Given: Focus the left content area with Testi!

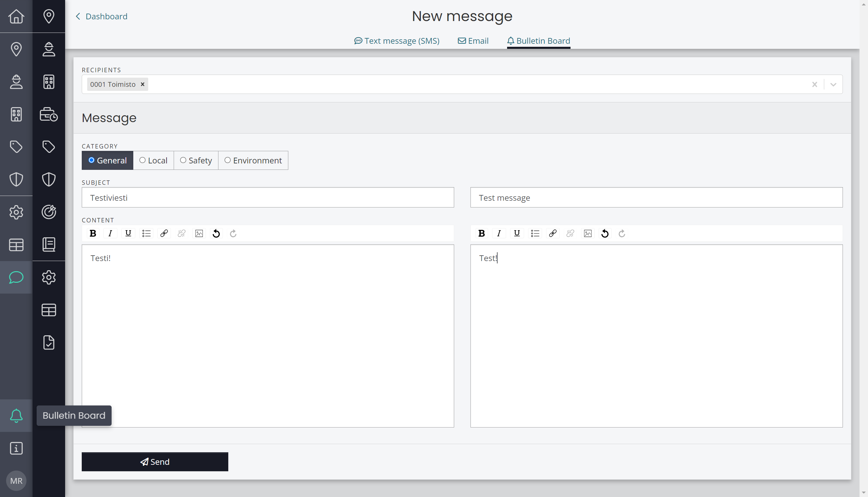Looking at the screenshot, I should click(x=268, y=336).
